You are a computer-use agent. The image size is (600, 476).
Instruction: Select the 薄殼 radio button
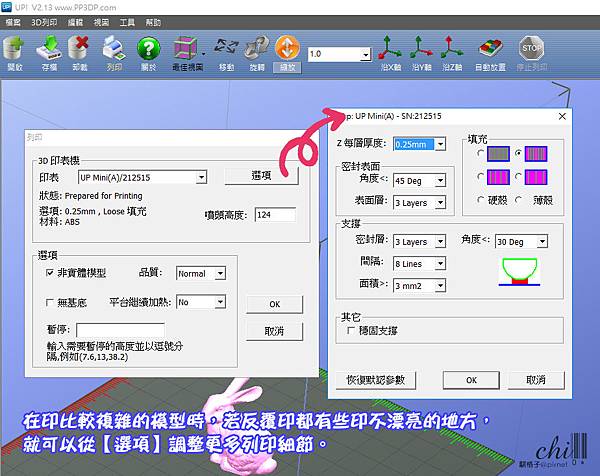(518, 200)
